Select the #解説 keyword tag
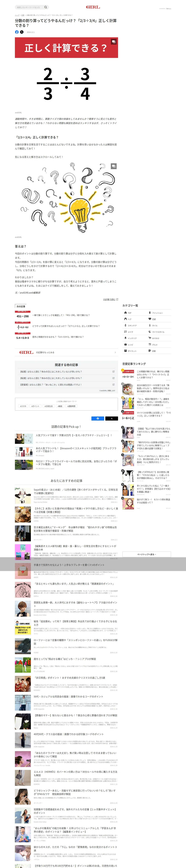The image size is (186, 868). [60, 406]
